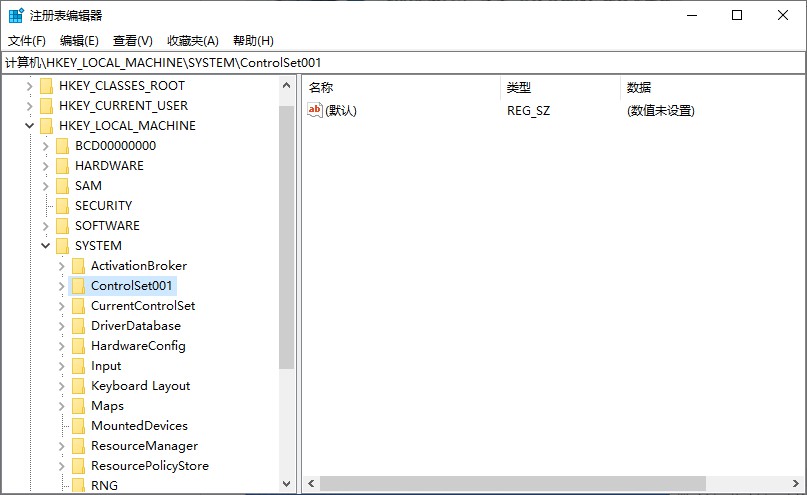Expand the SOFTWARE key
Viewport: 807px width, 495px height.
click(45, 226)
